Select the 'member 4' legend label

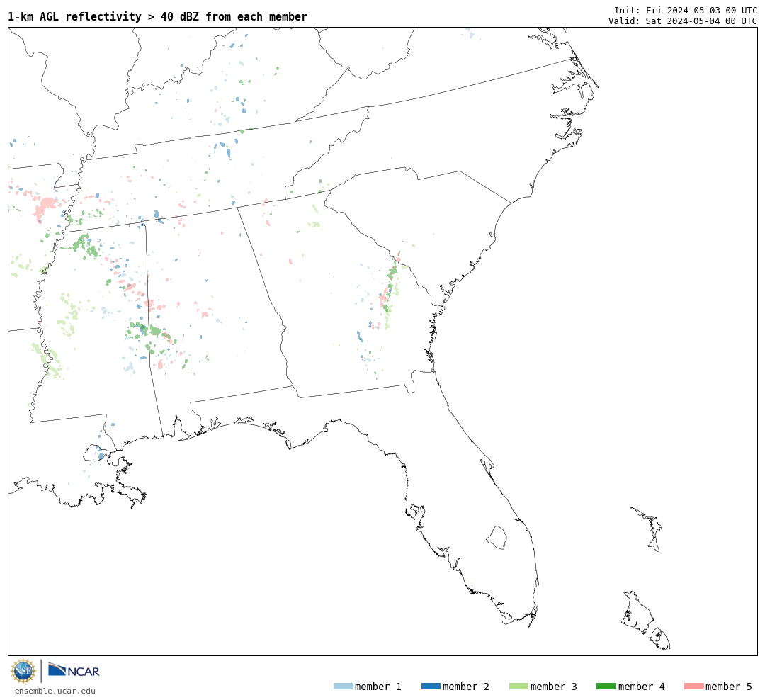tap(641, 687)
